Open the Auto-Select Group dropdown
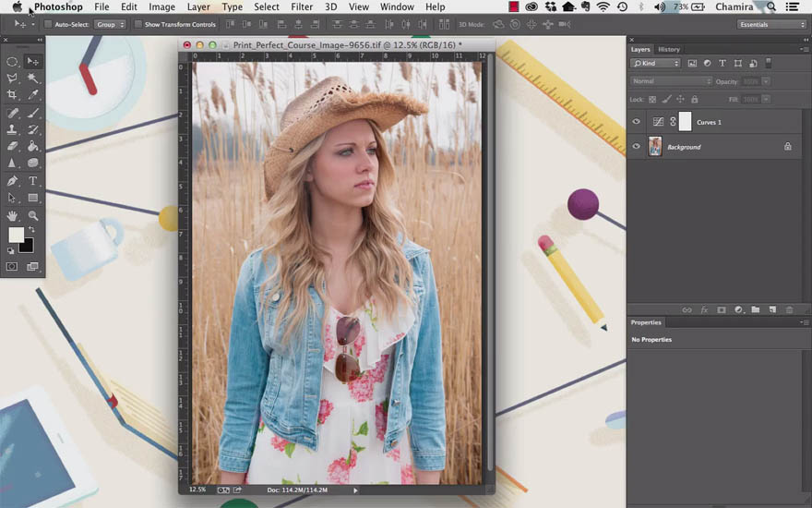 (110, 24)
